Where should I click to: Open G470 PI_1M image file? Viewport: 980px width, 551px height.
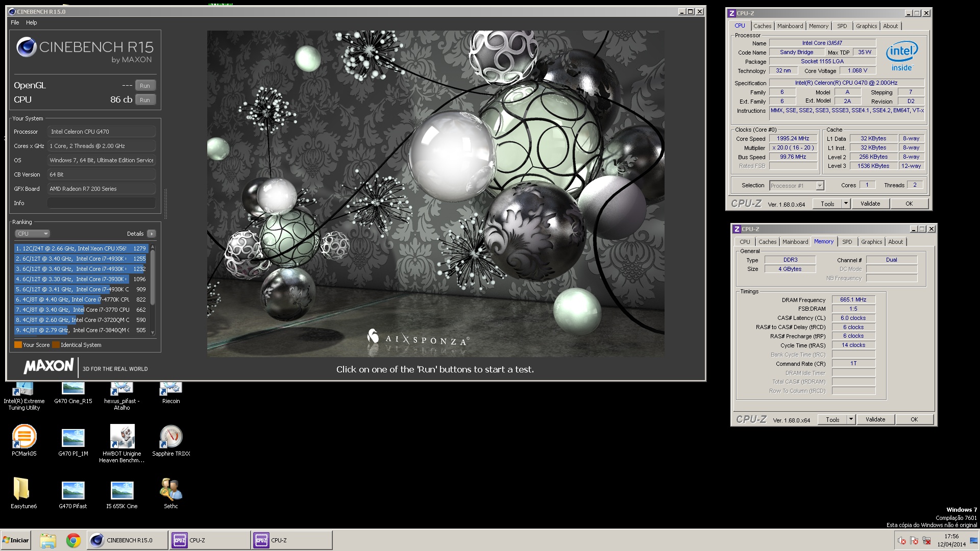click(x=73, y=442)
